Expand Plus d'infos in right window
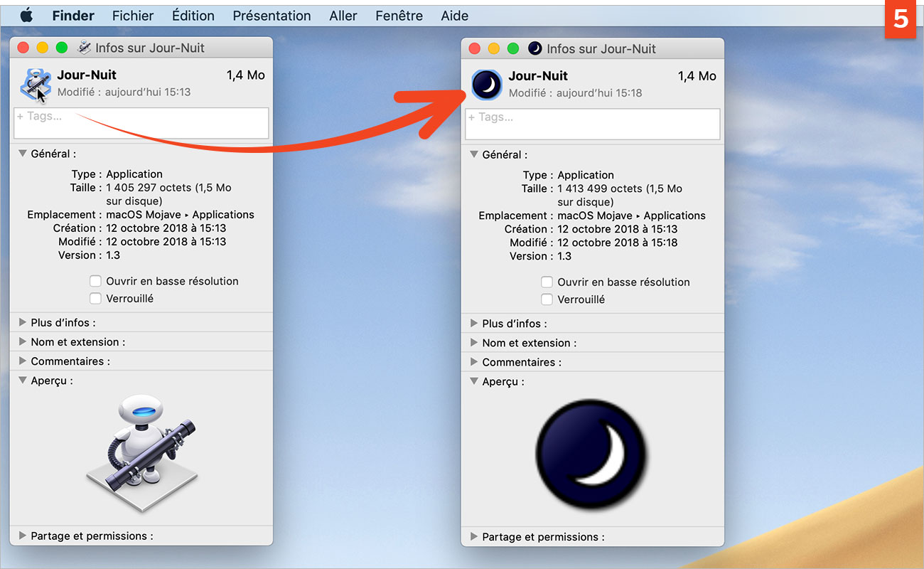Screen dimensions: 924x569 tap(474, 323)
